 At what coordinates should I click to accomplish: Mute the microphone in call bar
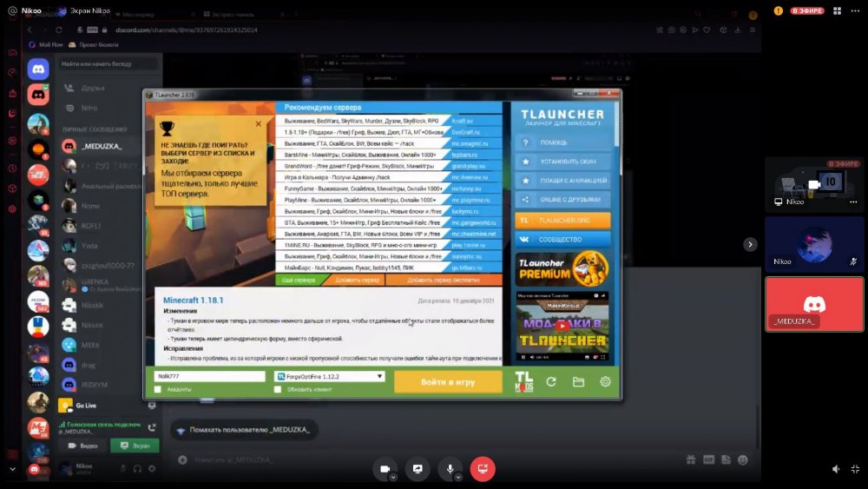coord(450,469)
